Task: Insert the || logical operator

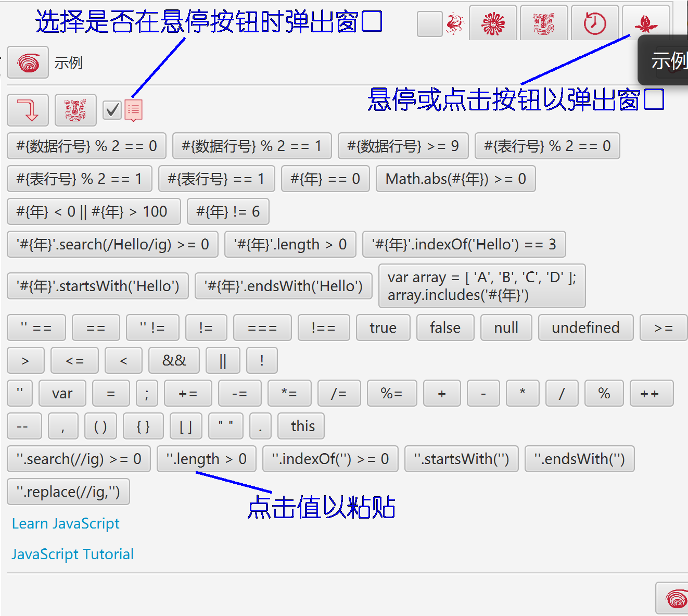Action: pos(223,360)
